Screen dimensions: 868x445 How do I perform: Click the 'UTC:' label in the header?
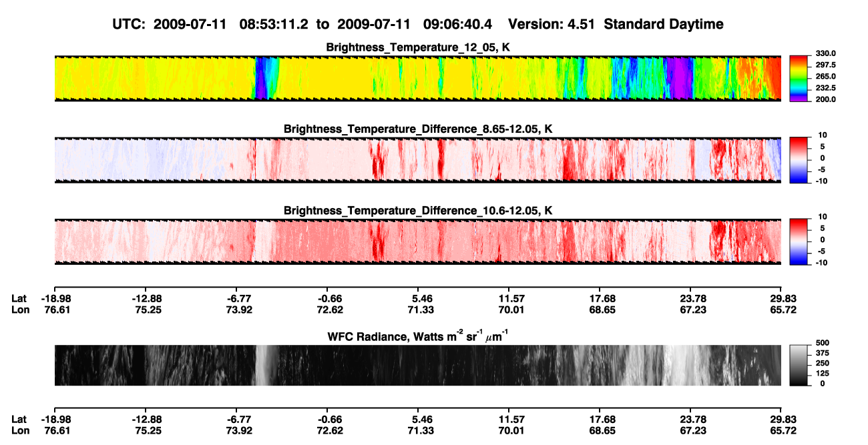click(x=130, y=25)
